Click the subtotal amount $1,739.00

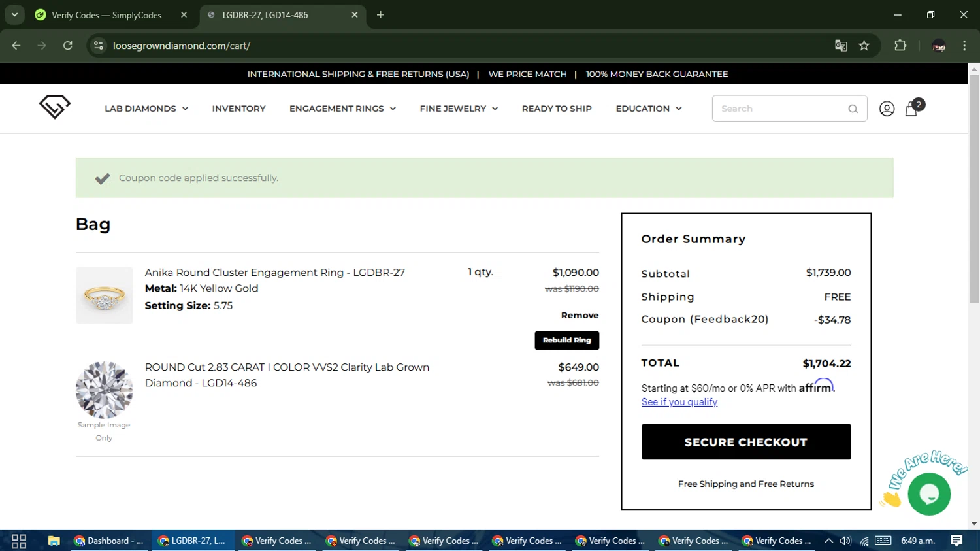pos(828,273)
